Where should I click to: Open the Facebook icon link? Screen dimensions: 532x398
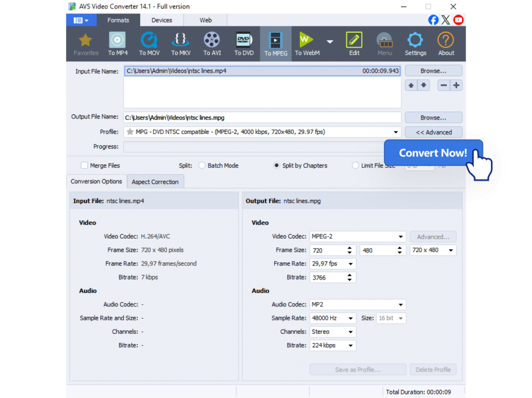(433, 20)
